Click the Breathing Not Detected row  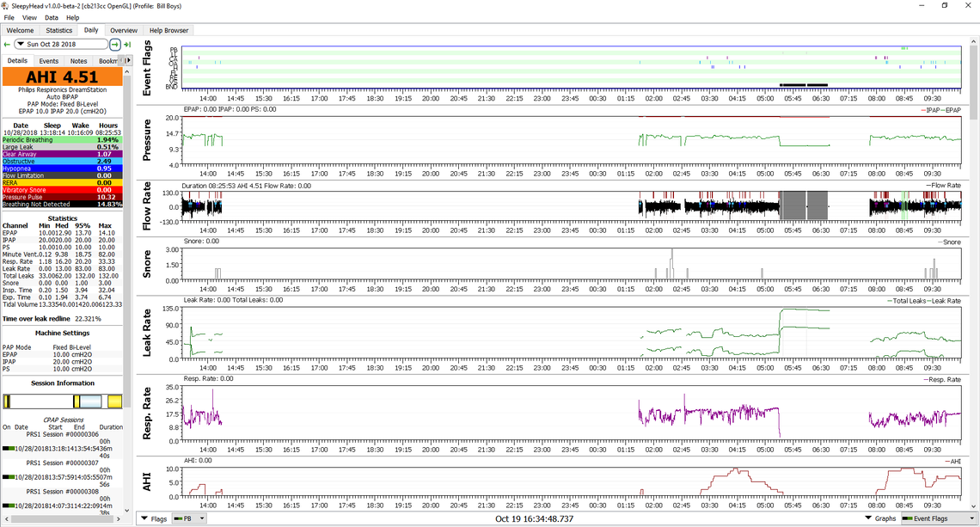62,205
